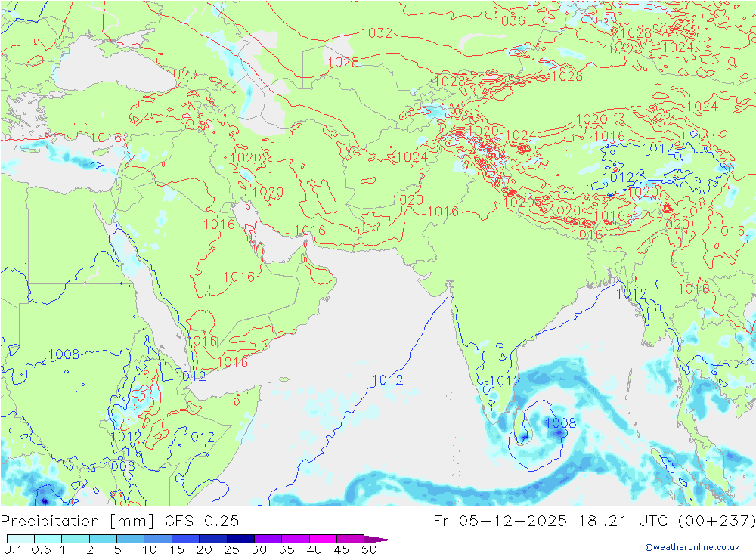Click the 1008 label in the cyclone near Sri Lanka

[x=560, y=423]
